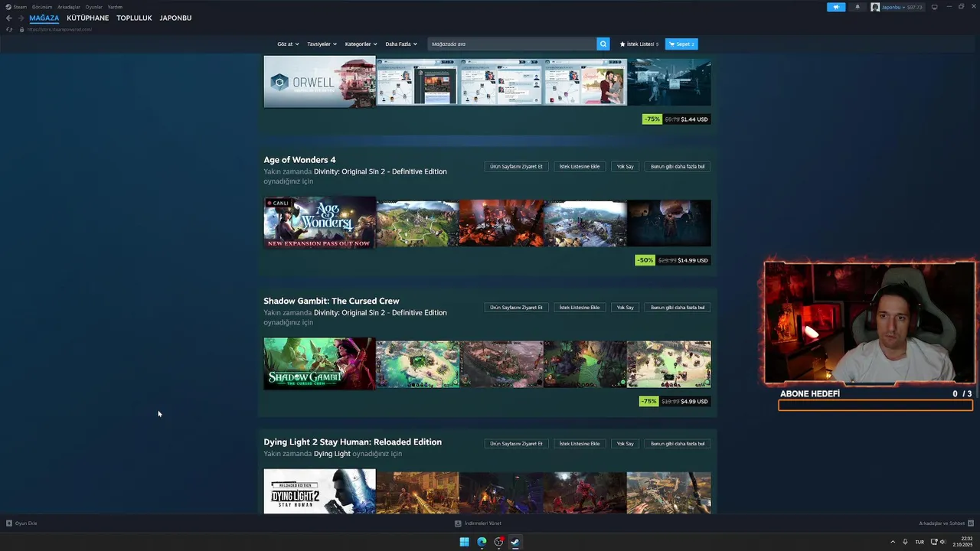Open the Age of Wonders 4 capsule image
The height and width of the screenshot is (551, 980).
(x=319, y=223)
